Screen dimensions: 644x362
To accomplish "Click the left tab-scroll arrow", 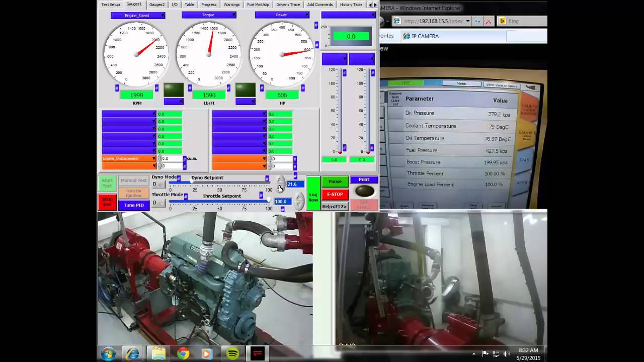I will tap(370, 5).
